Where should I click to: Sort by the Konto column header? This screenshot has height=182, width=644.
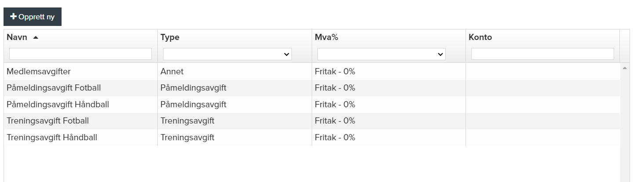[x=480, y=37]
